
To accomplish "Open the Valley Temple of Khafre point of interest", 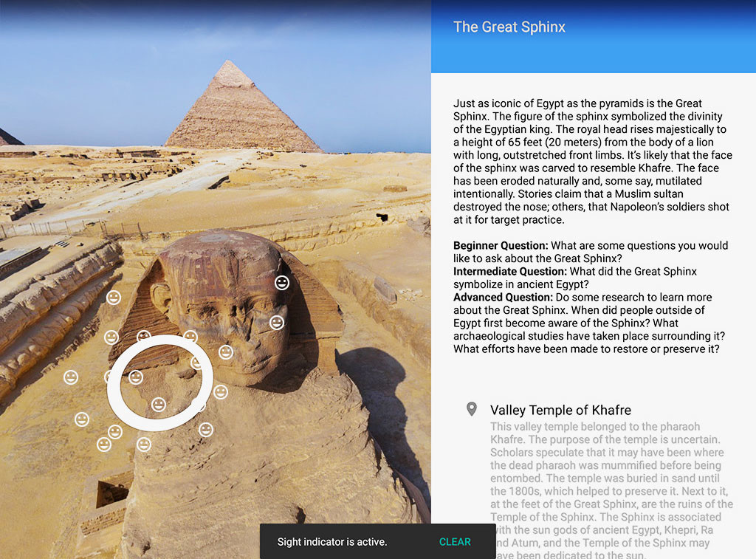I will click(x=560, y=410).
